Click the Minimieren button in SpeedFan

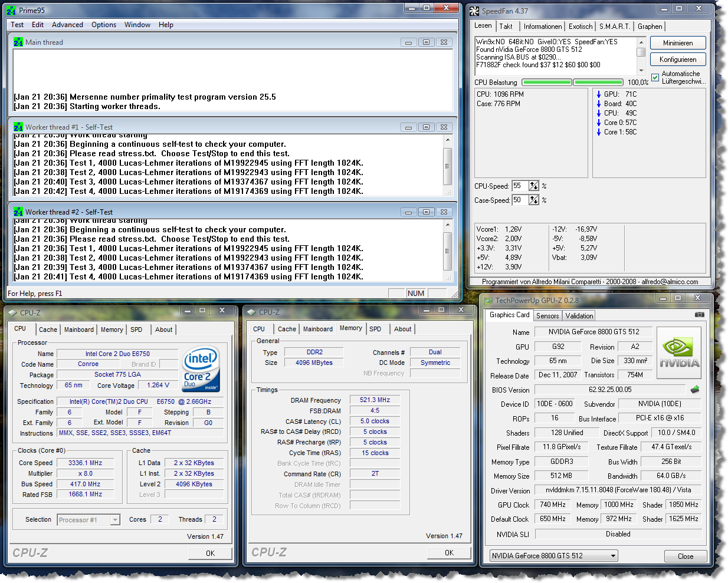click(678, 43)
